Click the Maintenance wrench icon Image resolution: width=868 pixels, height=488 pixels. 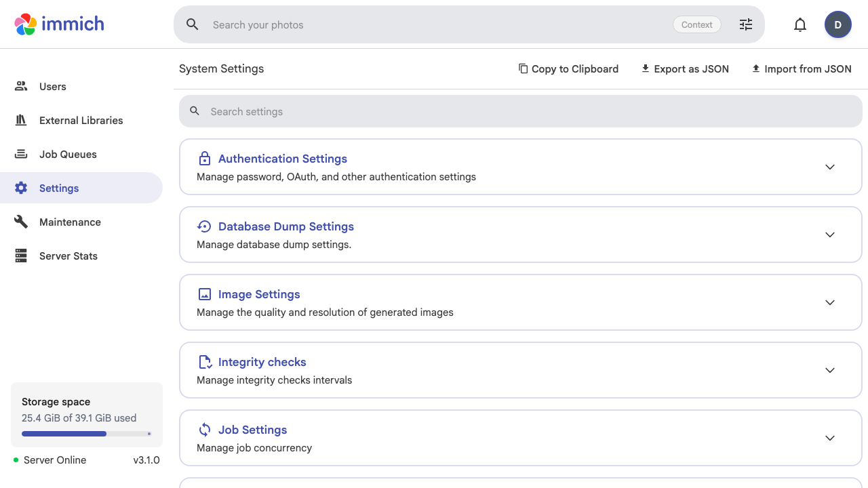coord(21,222)
